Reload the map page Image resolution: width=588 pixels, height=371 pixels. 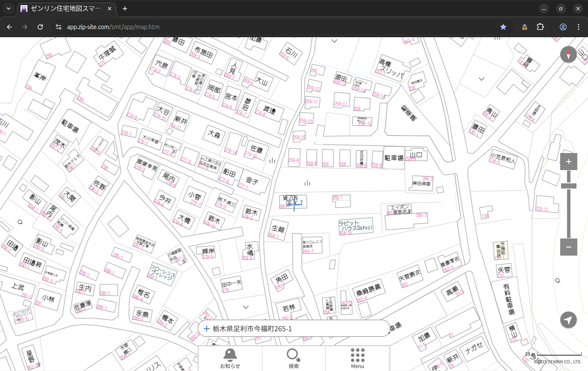pyautogui.click(x=40, y=27)
